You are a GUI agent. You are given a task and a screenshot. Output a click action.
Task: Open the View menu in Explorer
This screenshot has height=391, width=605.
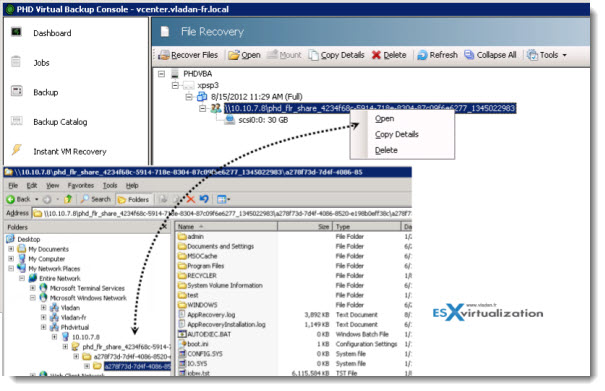[x=53, y=186]
